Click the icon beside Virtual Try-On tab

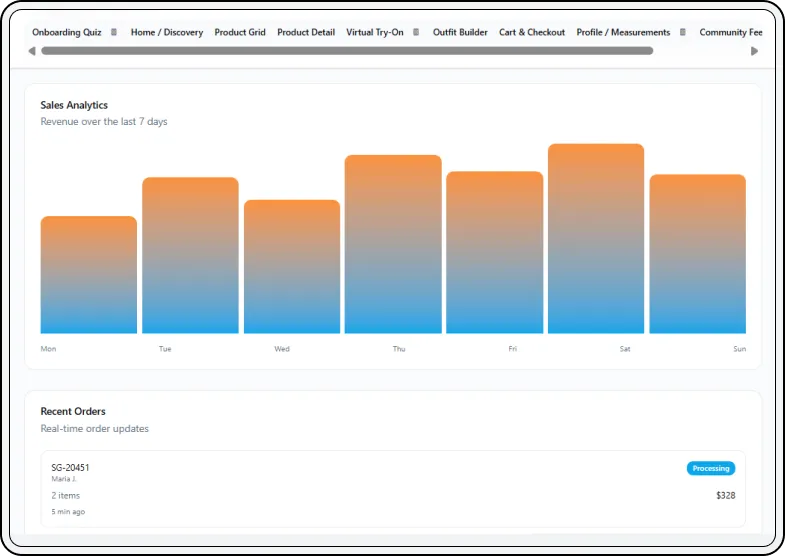pos(416,32)
